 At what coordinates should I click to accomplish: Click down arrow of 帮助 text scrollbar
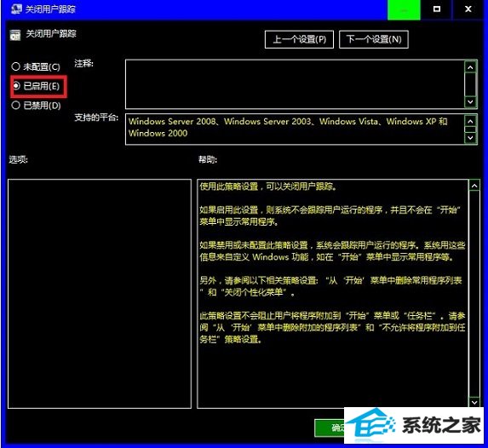474,402
